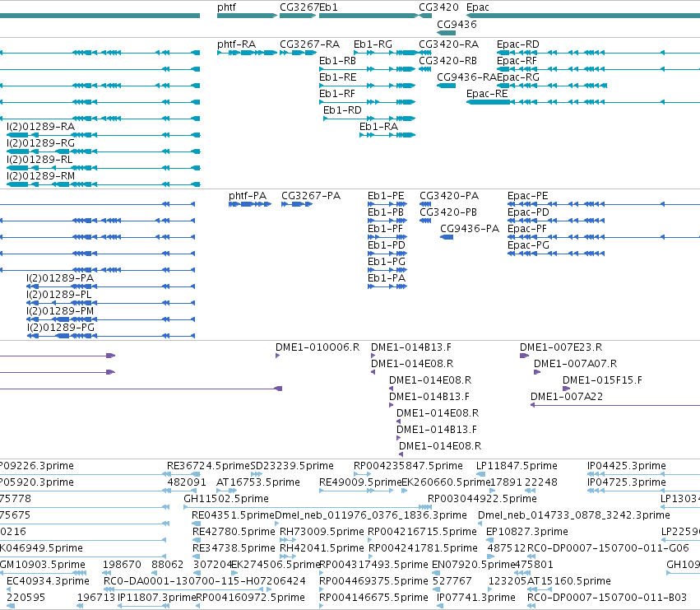Open the Eb1-RA transcript
The width and height of the screenshot is (700, 610).
pyautogui.click(x=387, y=135)
